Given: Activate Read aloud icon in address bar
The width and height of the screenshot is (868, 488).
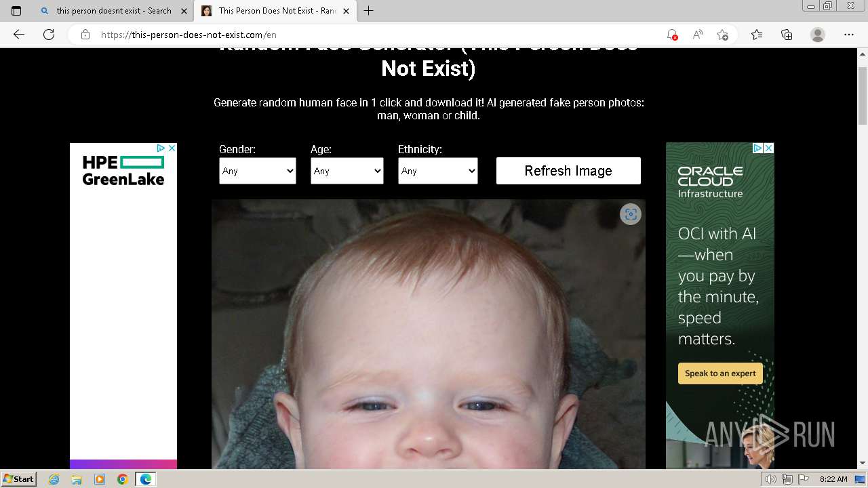Looking at the screenshot, I should tap(697, 35).
